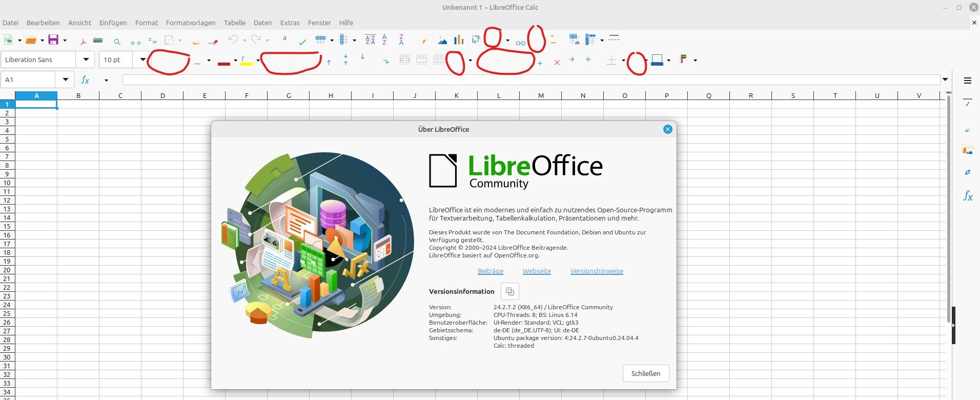This screenshot has width=980, height=400.
Task: Apply yellow highlighting color swatch
Action: (247, 61)
